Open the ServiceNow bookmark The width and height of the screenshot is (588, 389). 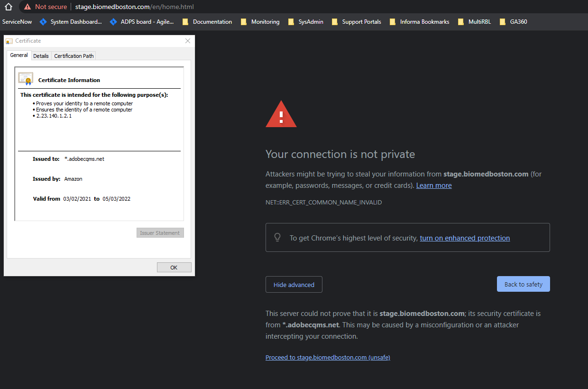point(17,22)
